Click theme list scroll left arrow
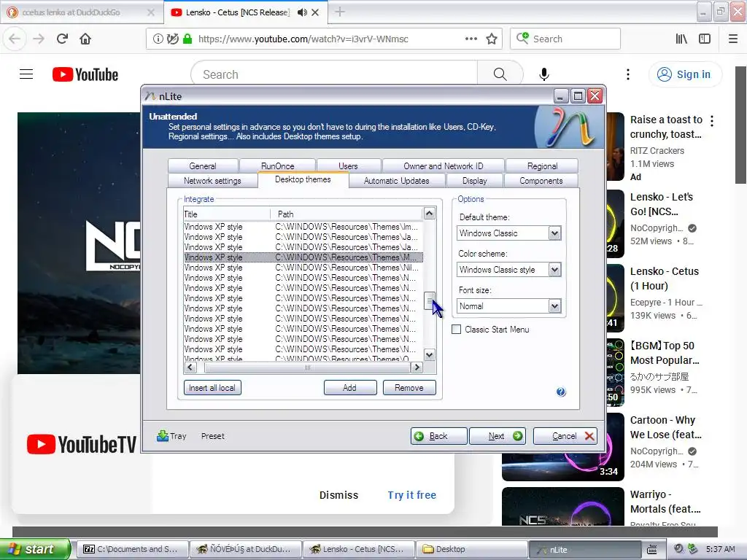The height and width of the screenshot is (560, 747). pos(190,367)
